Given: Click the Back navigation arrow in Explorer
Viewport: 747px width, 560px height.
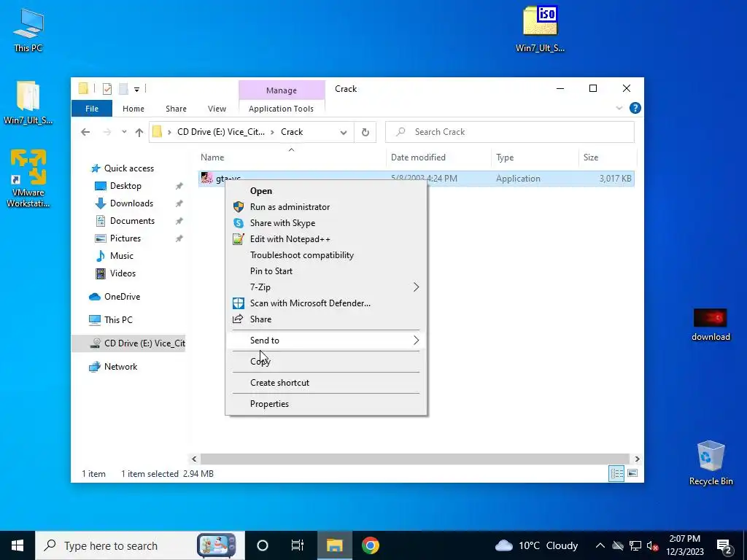Looking at the screenshot, I should [85, 132].
